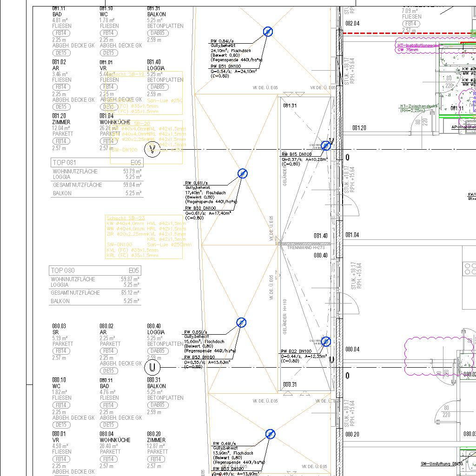Click the balcony drain symbol at RW B22
The height and width of the screenshot is (476, 476).
pos(326,342)
